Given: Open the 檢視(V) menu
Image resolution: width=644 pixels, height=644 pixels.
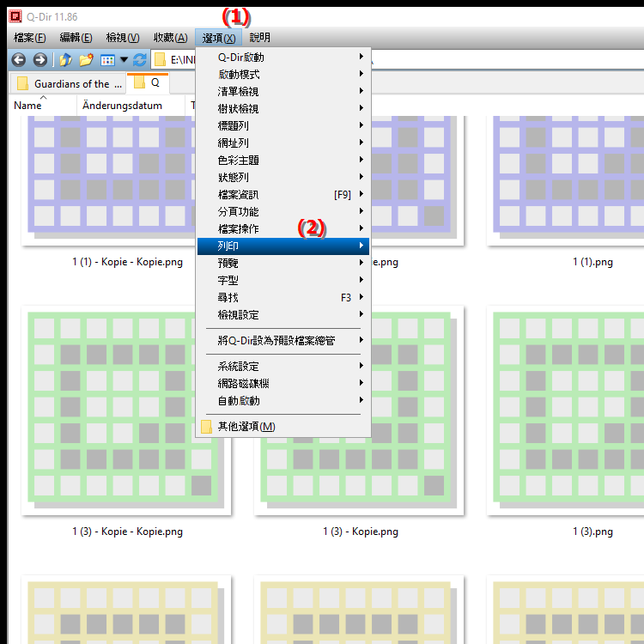Looking at the screenshot, I should (123, 38).
